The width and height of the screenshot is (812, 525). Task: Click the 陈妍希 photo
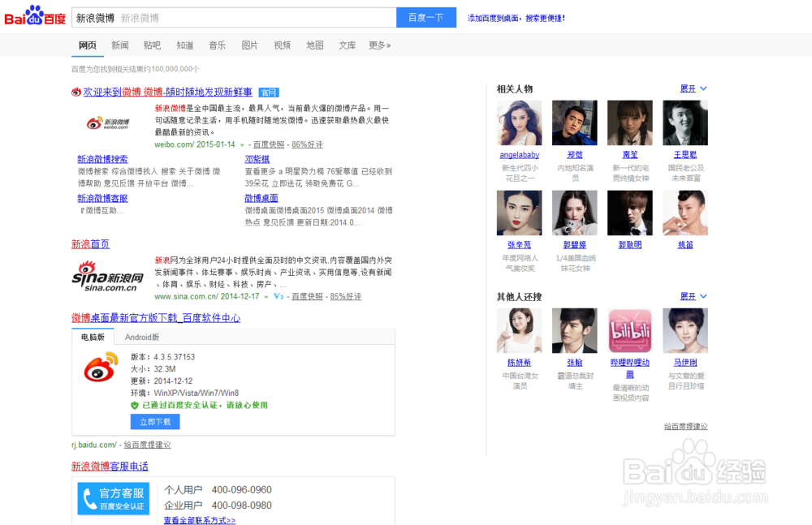pos(520,331)
